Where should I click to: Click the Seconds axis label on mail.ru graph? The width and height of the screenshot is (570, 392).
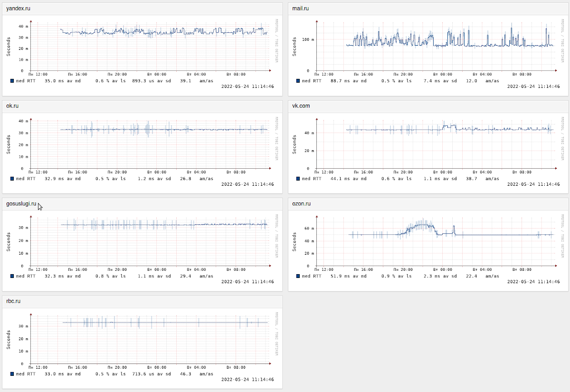(294, 46)
